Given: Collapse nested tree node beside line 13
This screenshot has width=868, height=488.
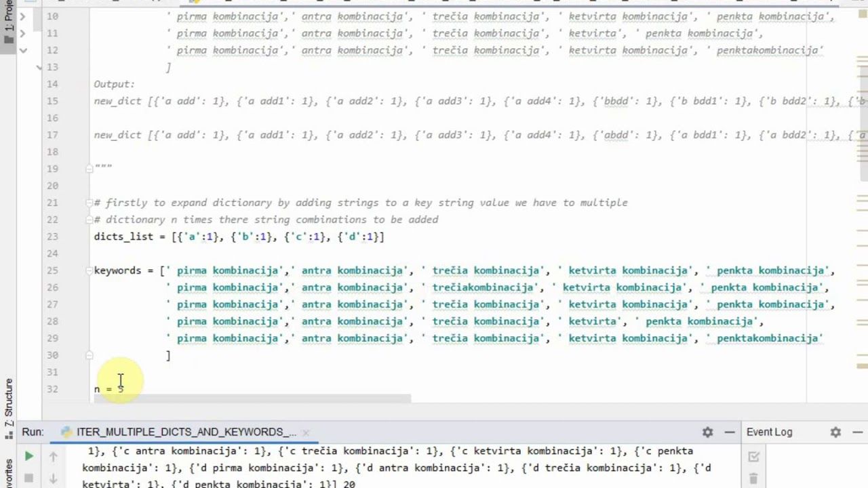Looking at the screenshot, I should (39, 66).
